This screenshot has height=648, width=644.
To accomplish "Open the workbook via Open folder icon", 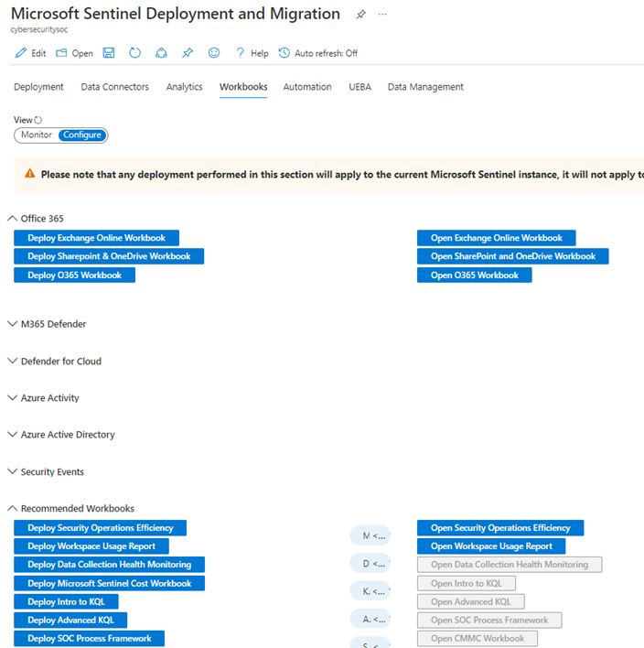I will click(x=61, y=53).
